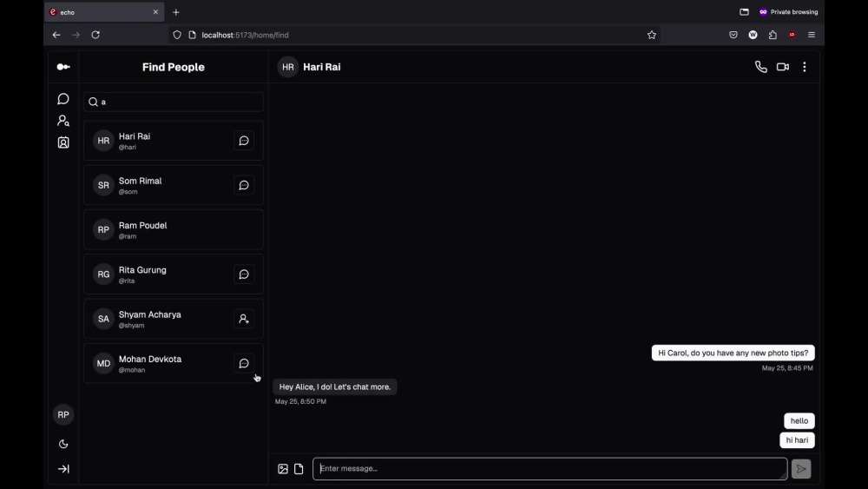Click the echo app logo
Viewport: 868px width, 489px height.
63,67
